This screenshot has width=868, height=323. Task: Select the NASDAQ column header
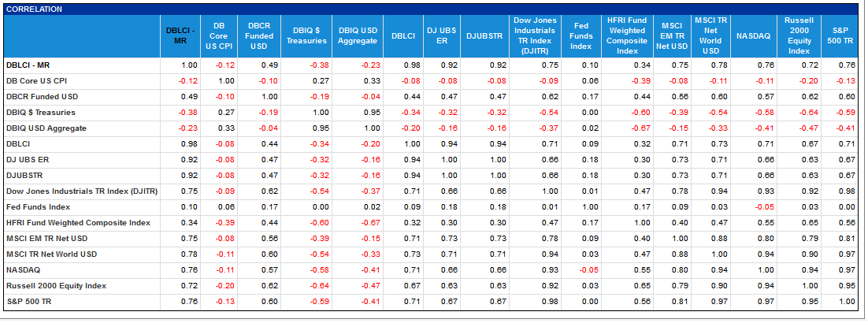click(753, 36)
